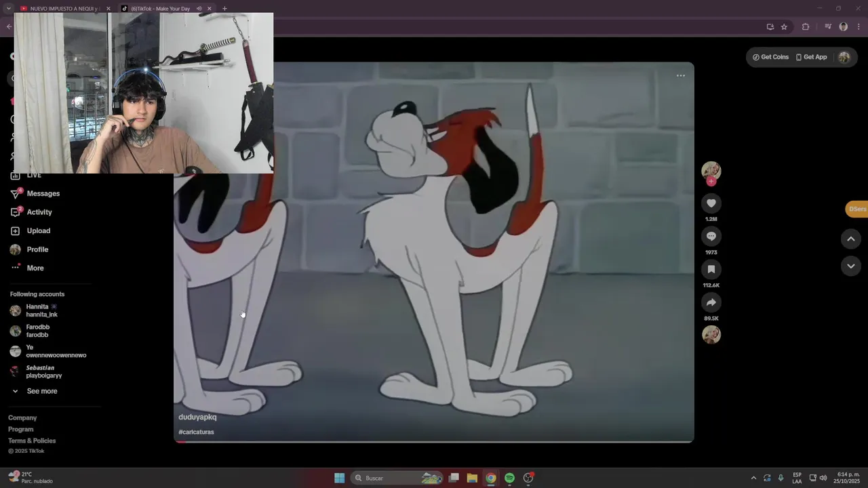
Task: Click the Activity notification icon
Action: pyautogui.click(x=15, y=212)
